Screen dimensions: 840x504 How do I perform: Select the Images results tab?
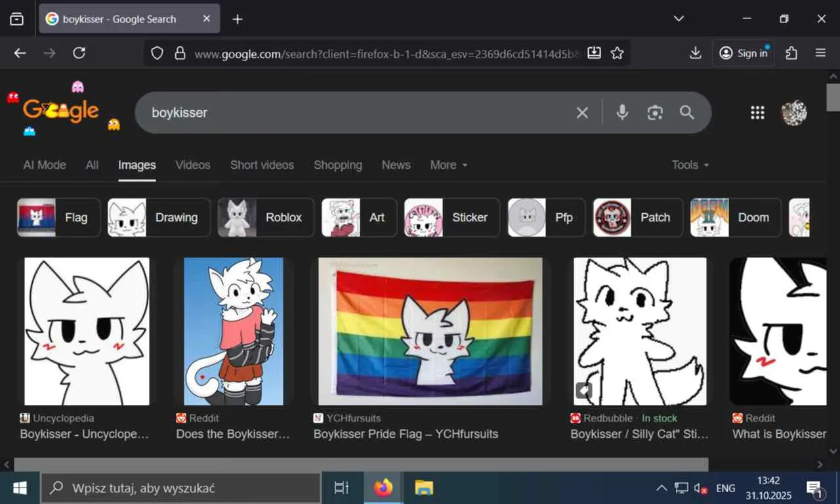(x=137, y=165)
